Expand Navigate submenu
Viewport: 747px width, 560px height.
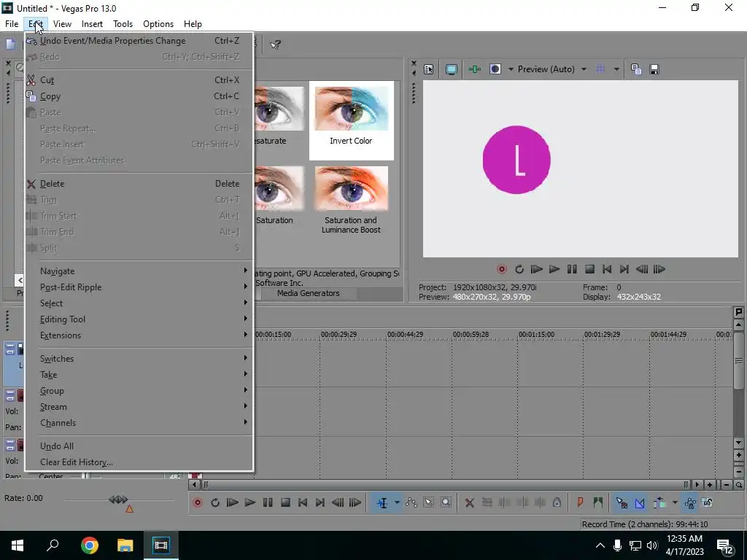pos(139,271)
